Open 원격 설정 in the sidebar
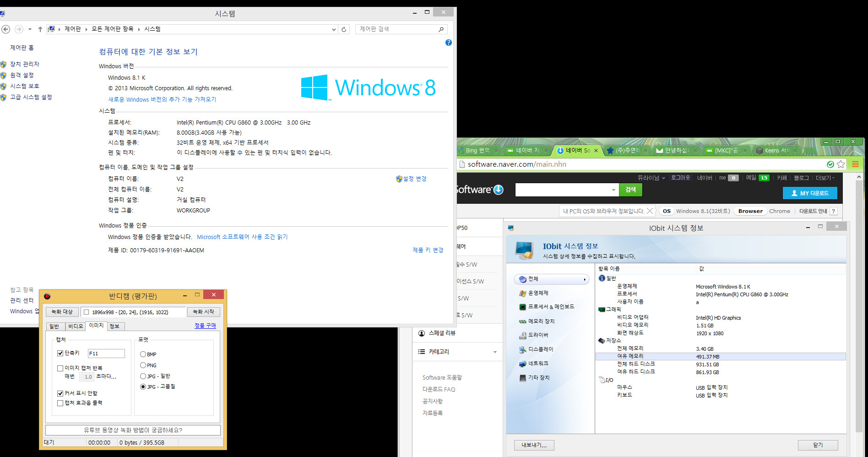The height and width of the screenshot is (457, 868). 22,75
